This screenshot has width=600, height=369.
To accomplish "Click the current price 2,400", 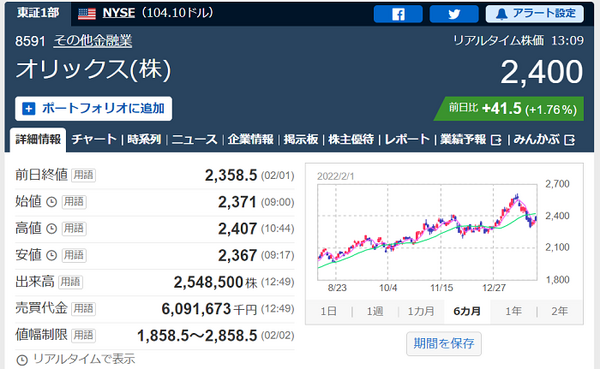I will [542, 72].
